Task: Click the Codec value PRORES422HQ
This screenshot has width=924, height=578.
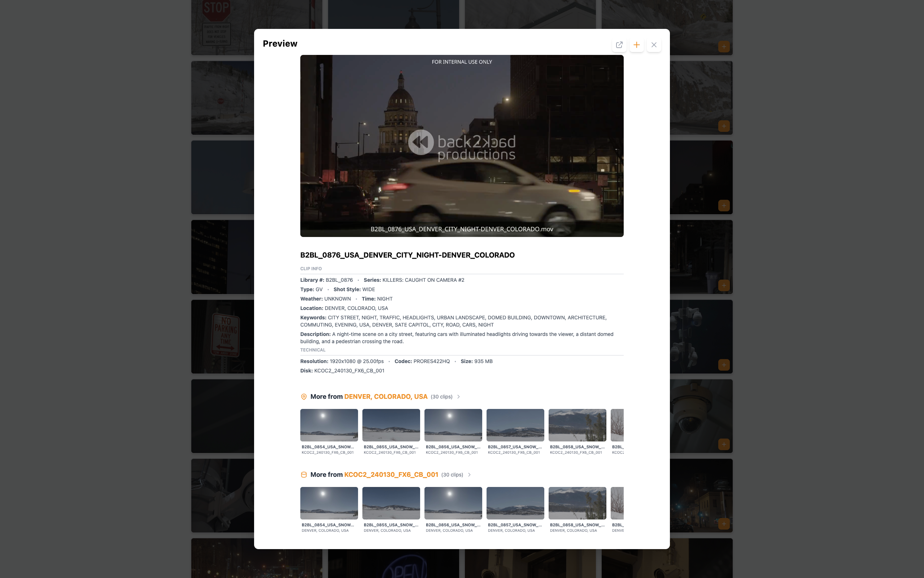Action: 431,361
